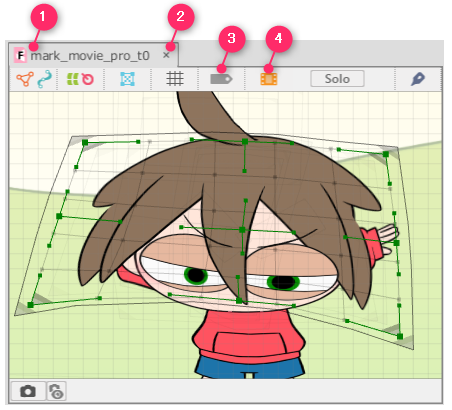Close the mark_movie_pro_t0 tab

166,55
